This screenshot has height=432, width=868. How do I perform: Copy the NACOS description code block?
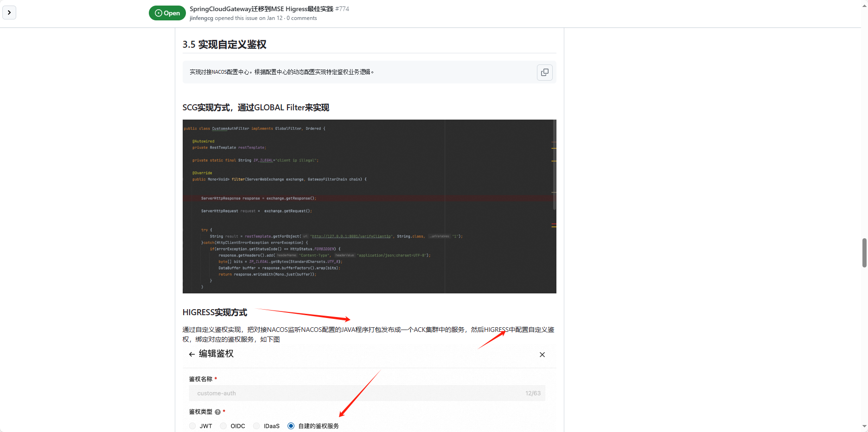point(545,72)
